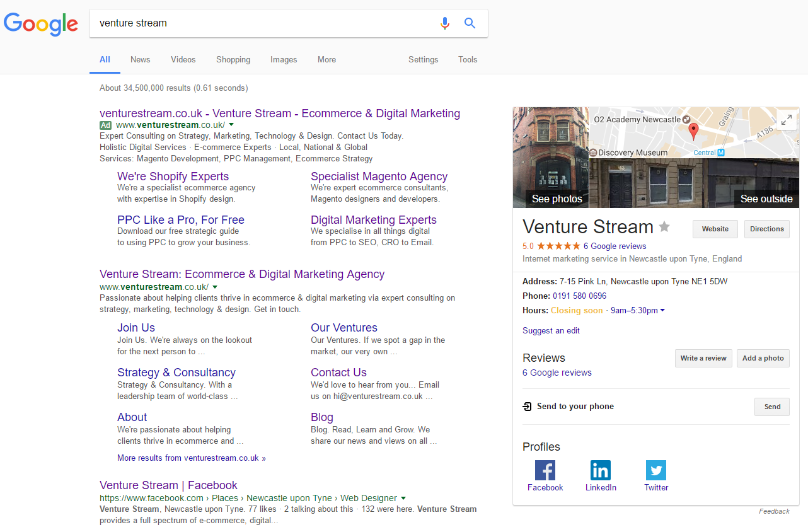Click the Website button

(715, 229)
